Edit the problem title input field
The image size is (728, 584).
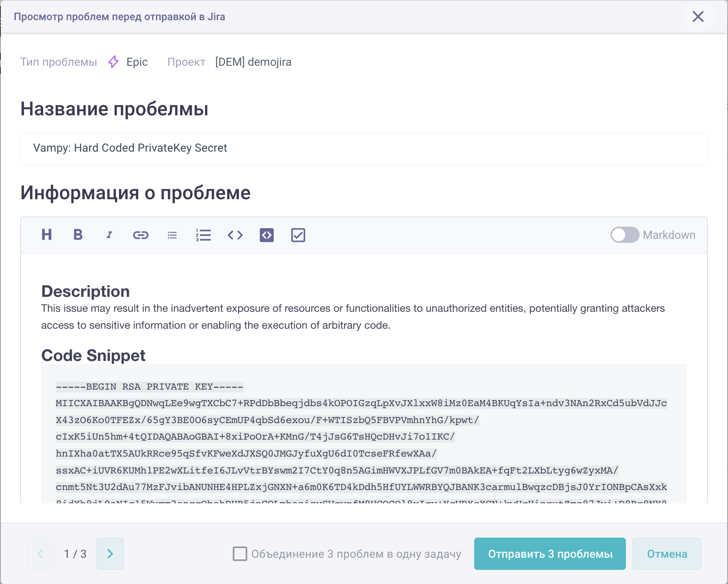click(x=363, y=148)
